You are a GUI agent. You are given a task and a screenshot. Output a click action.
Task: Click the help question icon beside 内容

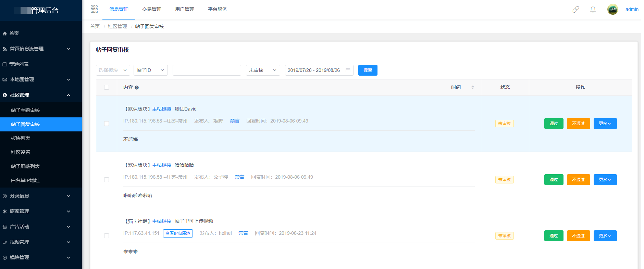coord(137,88)
